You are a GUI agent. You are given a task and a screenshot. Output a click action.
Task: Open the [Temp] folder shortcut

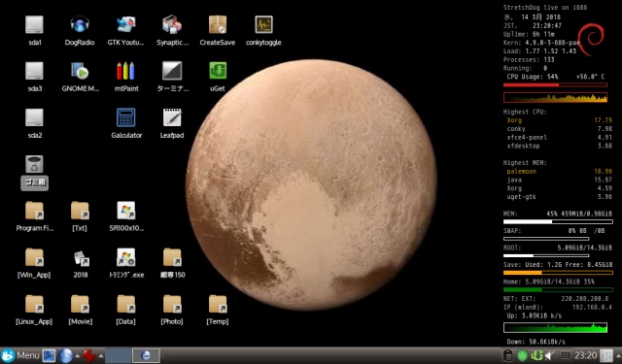coord(218,304)
